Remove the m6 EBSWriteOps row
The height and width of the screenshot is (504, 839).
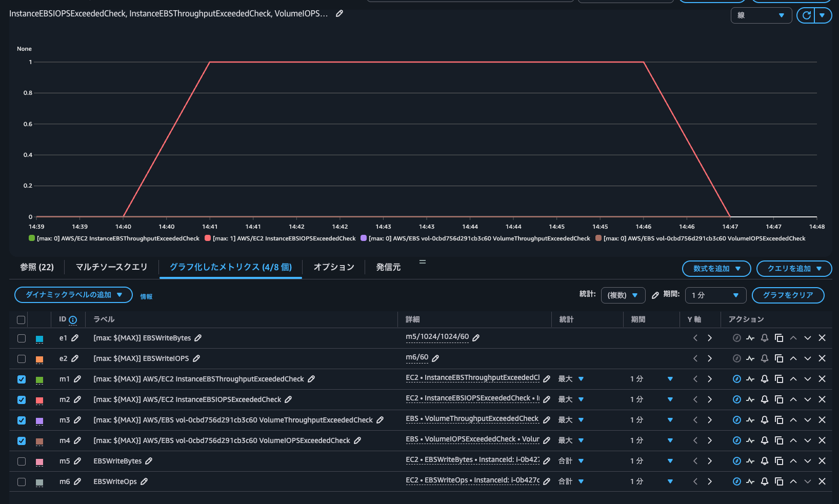[x=822, y=481]
